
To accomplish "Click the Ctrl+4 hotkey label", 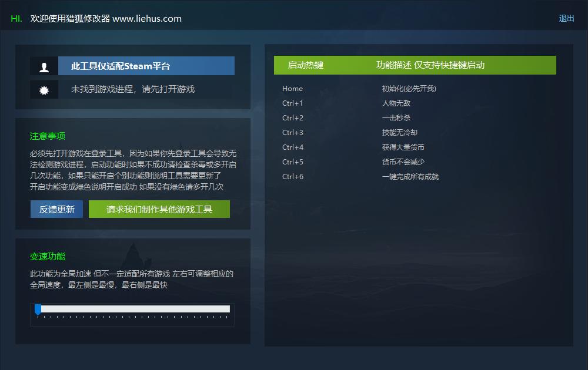I will pyautogui.click(x=292, y=147).
